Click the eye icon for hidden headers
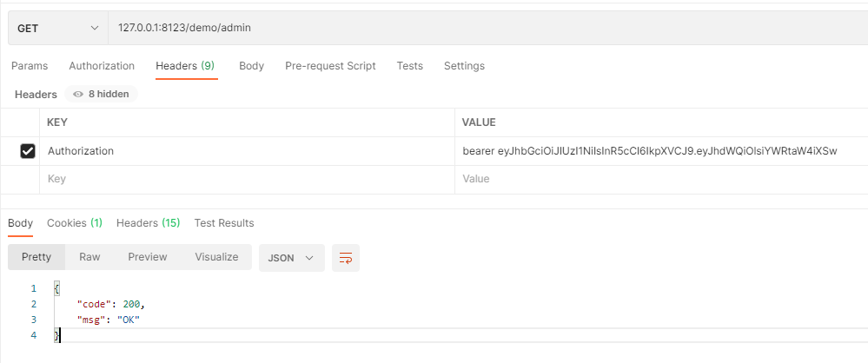The height and width of the screenshot is (363, 868). click(79, 94)
